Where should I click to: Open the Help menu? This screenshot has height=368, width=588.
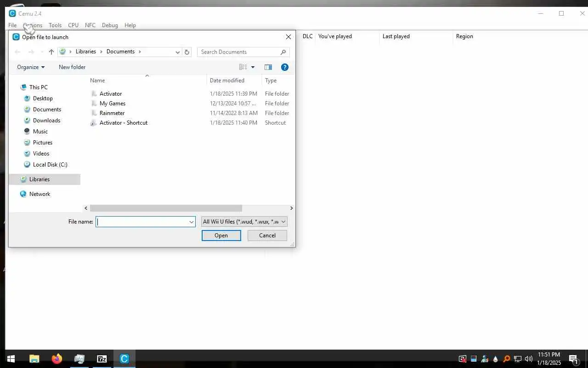click(x=130, y=25)
